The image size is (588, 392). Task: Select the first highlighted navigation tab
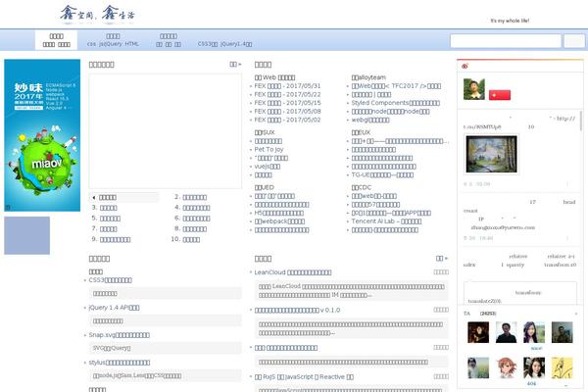click(x=56, y=40)
